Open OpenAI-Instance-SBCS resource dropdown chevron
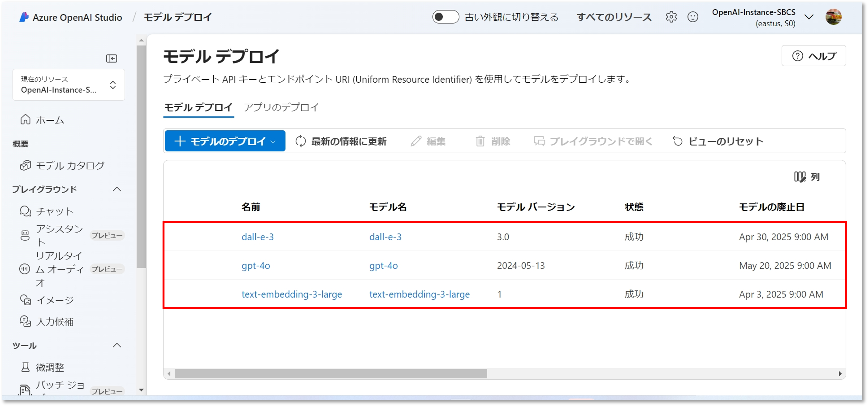 [809, 17]
